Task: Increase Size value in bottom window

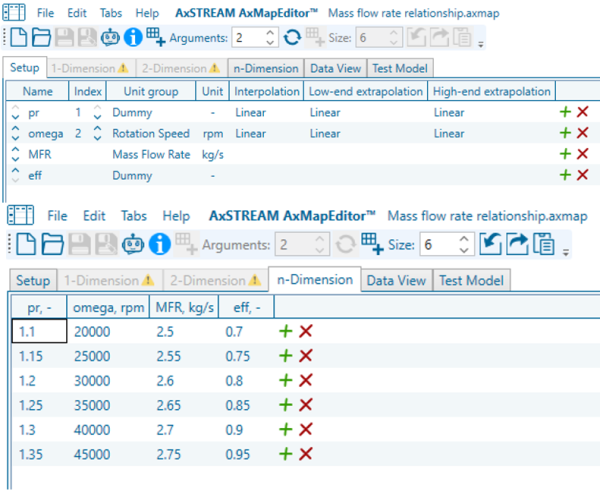Action: click(x=464, y=239)
